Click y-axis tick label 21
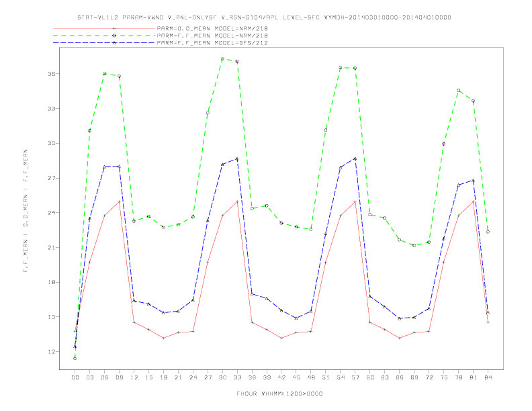Image resolution: width=532 pixels, height=411 pixels. click(x=51, y=248)
